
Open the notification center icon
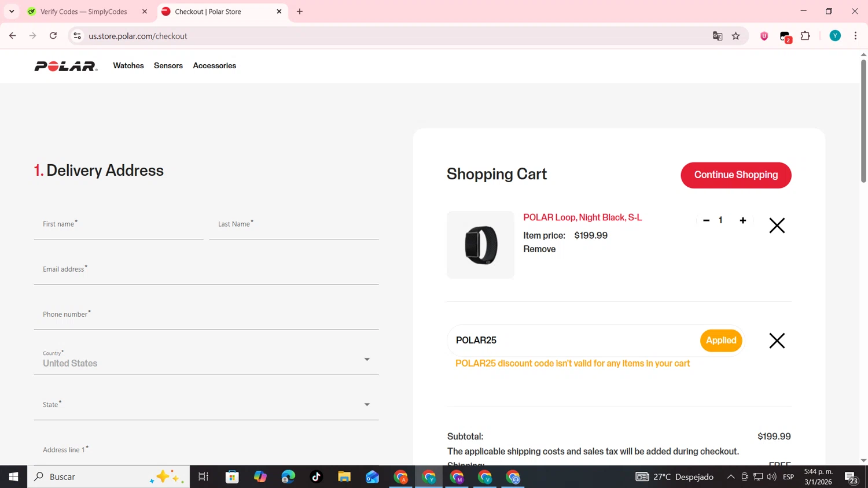pos(851,478)
